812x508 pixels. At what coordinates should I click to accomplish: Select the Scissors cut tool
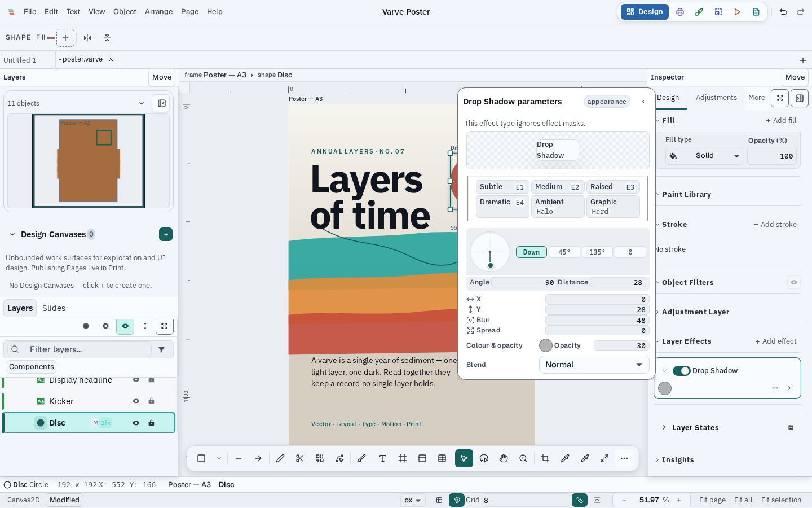[x=300, y=458]
